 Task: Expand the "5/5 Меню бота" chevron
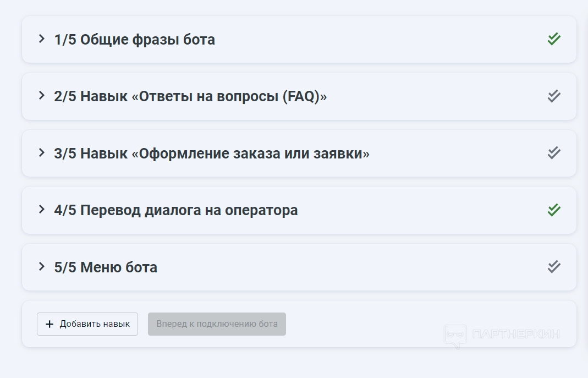tap(41, 266)
